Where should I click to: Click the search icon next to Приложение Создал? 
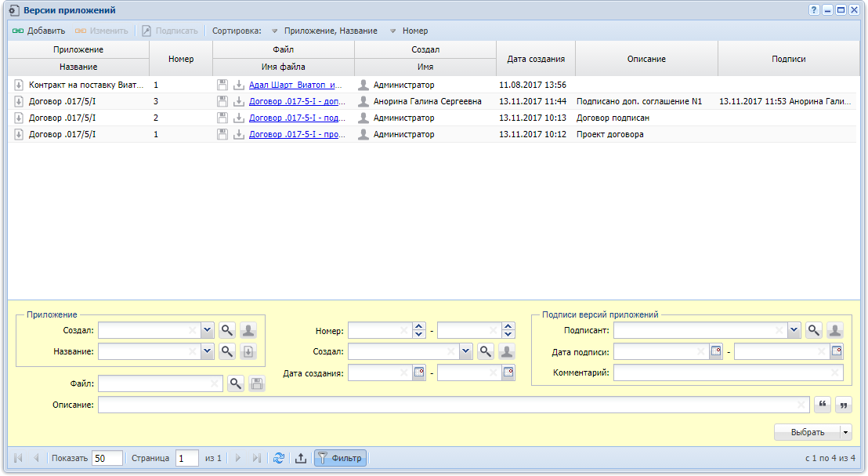(227, 330)
